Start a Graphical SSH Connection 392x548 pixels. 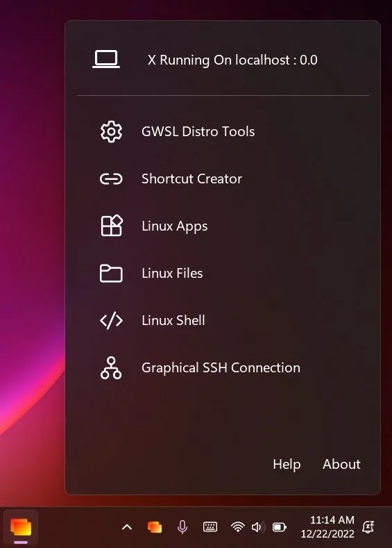click(x=221, y=368)
